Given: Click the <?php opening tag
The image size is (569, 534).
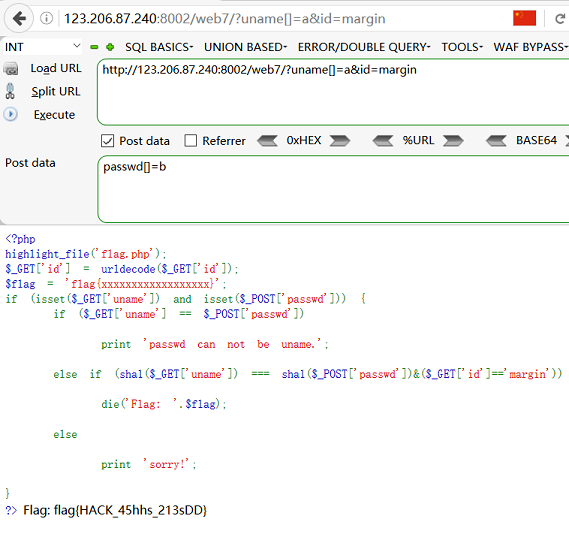Looking at the screenshot, I should click(x=20, y=239).
